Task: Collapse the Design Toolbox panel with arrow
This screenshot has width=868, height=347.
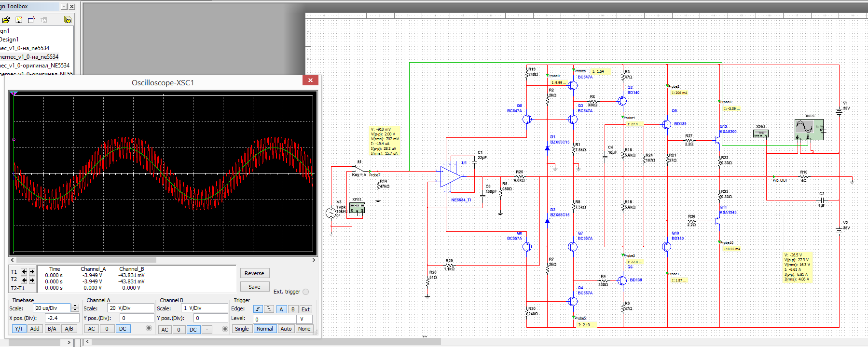Action: [x=64, y=7]
